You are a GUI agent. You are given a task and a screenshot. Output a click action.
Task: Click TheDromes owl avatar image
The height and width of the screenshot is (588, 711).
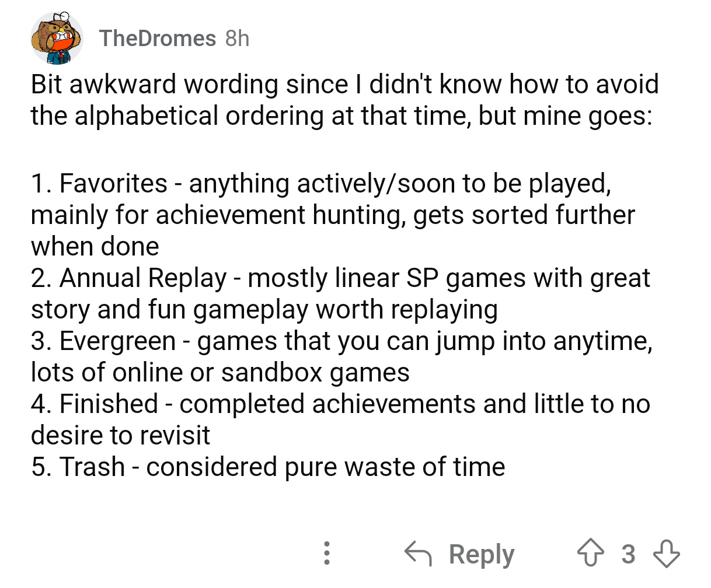[x=56, y=38]
